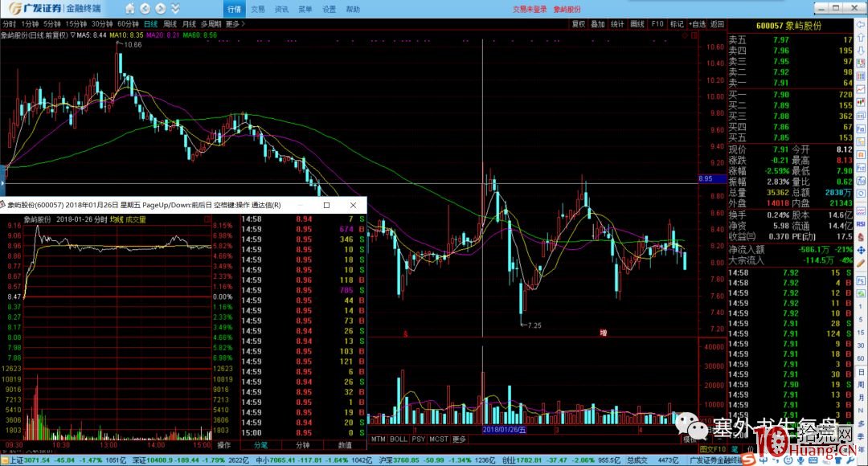Image resolution: width=868 pixels, height=466 pixels.
Task: Click the 卖一 ask row at 7.91
Action: (x=790, y=83)
